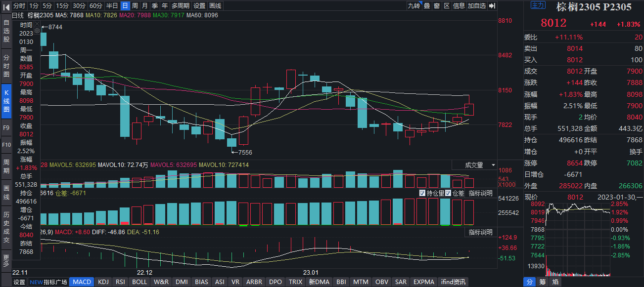Toggle the 仓差 checkbox
The image size is (644, 287).
point(448,193)
